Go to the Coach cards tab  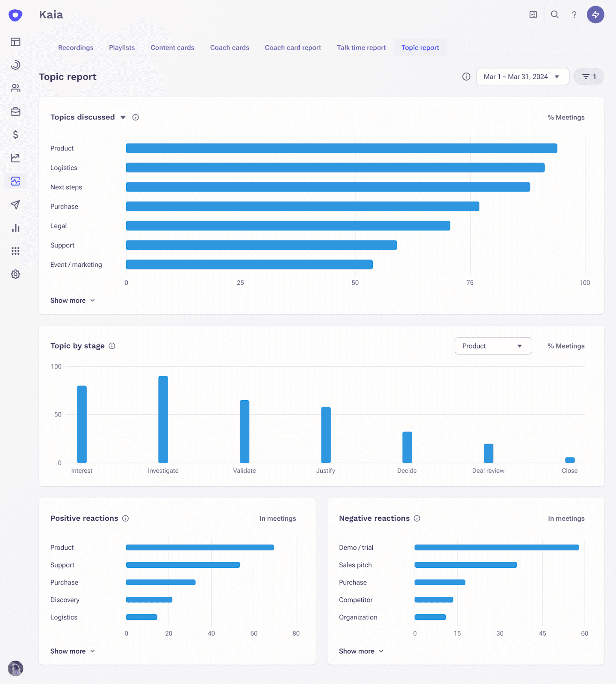[x=230, y=47]
